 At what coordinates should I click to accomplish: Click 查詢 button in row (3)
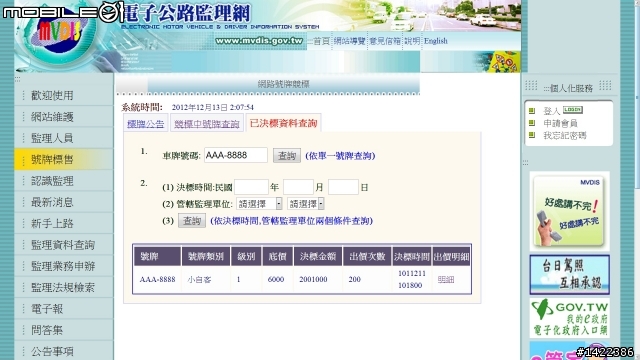192,221
